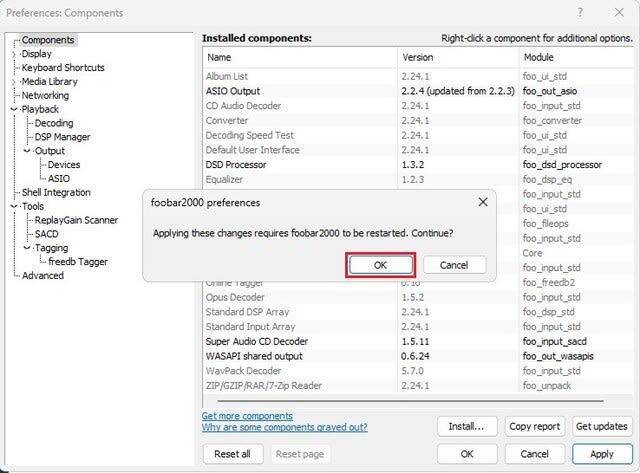Viewport: 640px width, 473px height.
Task: Open Networking preferences page
Action: coord(45,95)
